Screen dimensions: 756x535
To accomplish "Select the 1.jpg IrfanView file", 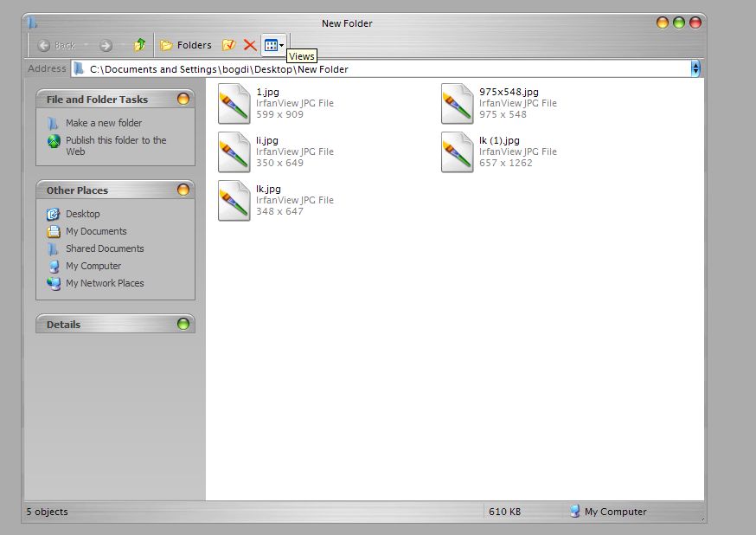I will coord(234,103).
